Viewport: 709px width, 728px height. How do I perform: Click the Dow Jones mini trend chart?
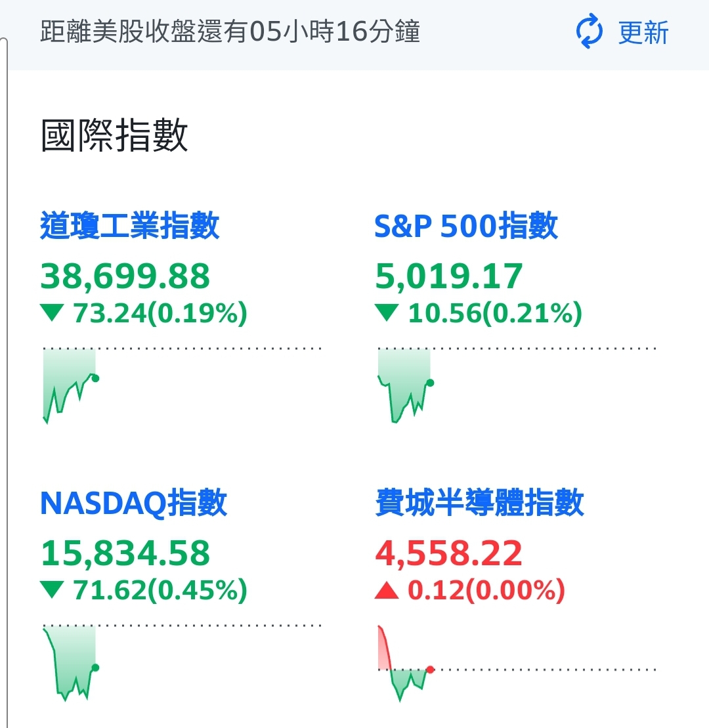pyautogui.click(x=182, y=385)
